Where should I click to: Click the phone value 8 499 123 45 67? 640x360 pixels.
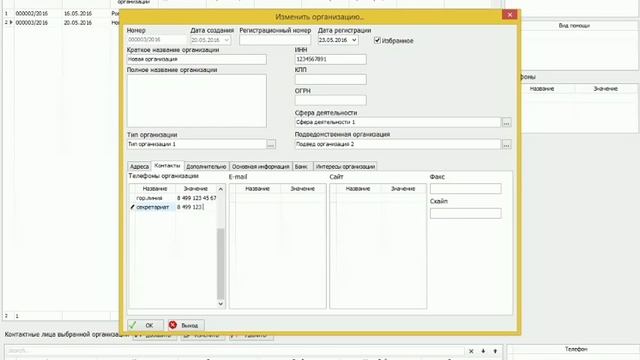196,198
